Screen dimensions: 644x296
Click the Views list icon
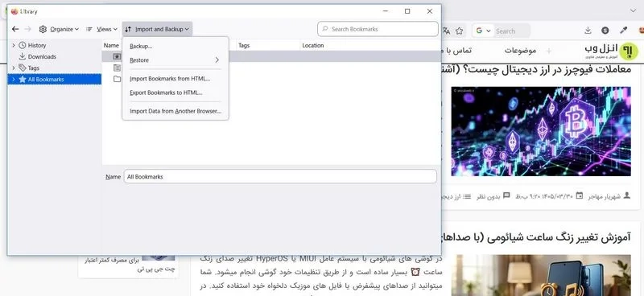pos(89,29)
